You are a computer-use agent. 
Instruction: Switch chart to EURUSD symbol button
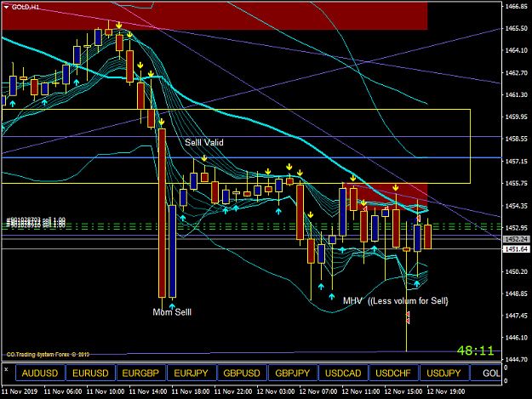click(90, 373)
